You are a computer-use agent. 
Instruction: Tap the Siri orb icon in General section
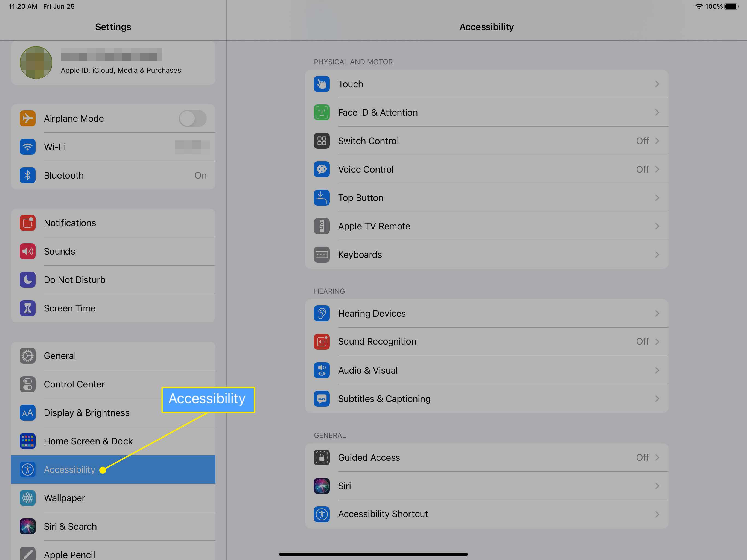(322, 486)
